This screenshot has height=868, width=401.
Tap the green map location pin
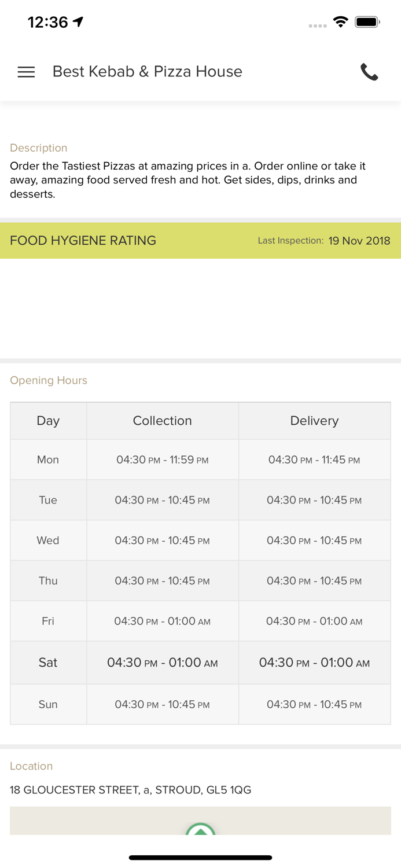click(200, 829)
